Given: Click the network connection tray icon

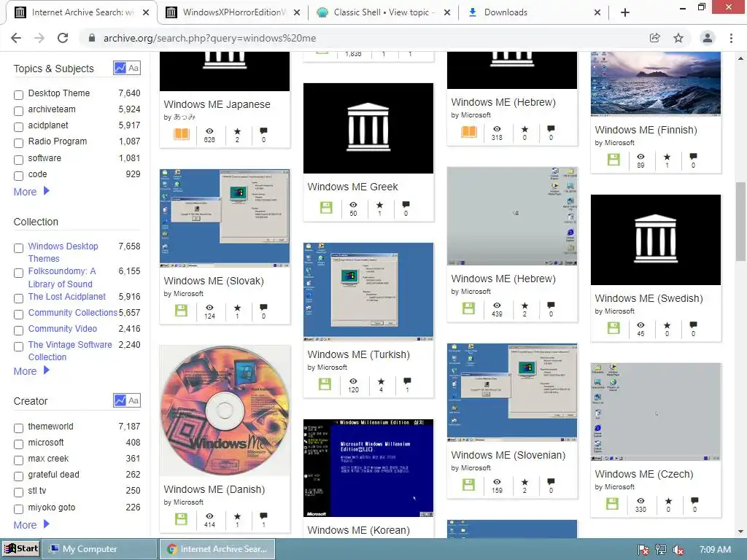Looking at the screenshot, I should [661, 550].
